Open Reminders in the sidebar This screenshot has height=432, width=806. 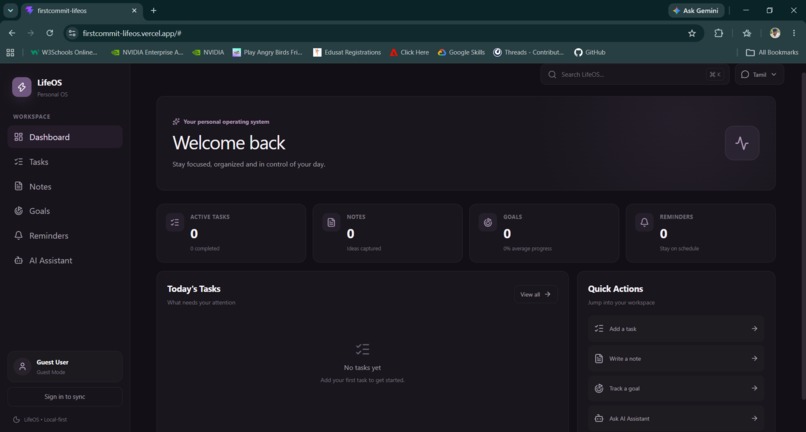tap(65, 236)
